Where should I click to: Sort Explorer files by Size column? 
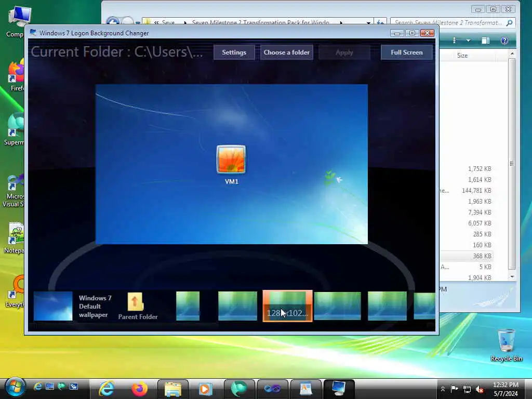tap(462, 55)
